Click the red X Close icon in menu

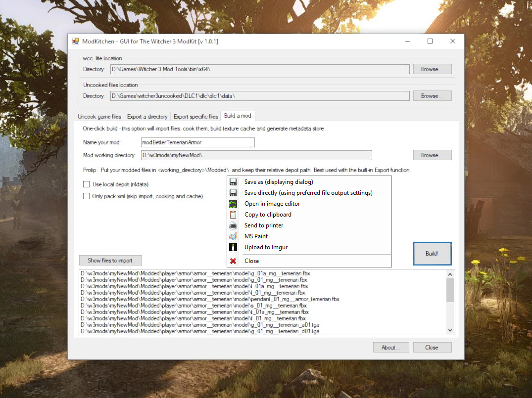pos(233,261)
